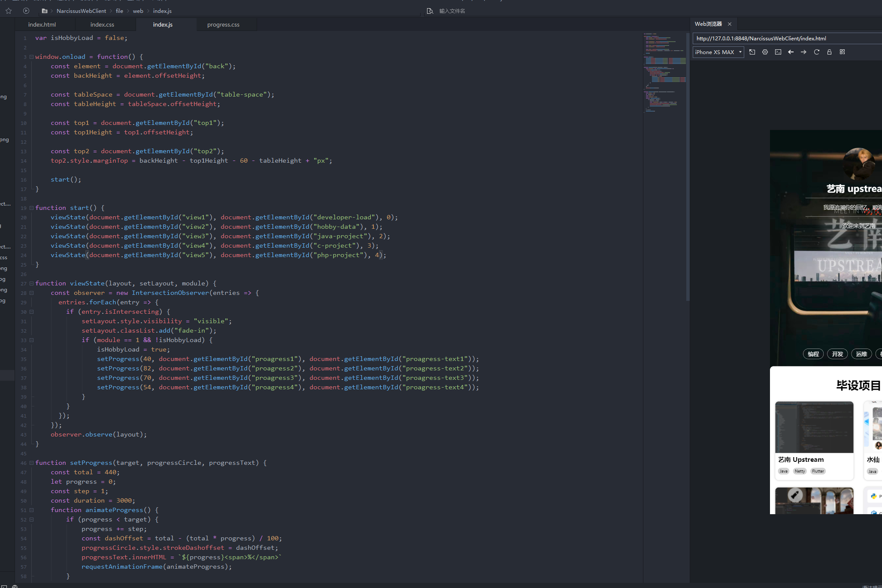Click the 'var isHobbyLoad = false;' line
The width and height of the screenshot is (882, 588).
click(82, 38)
